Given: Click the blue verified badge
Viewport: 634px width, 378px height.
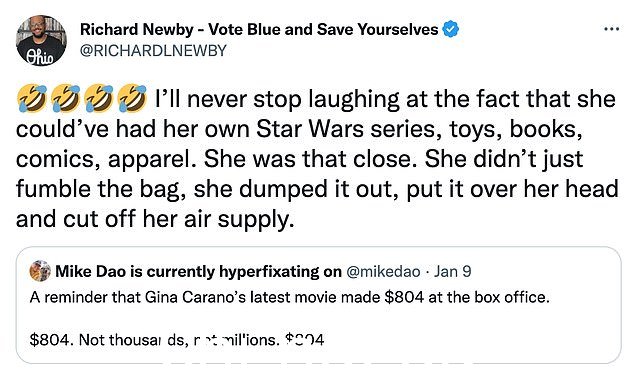Looking at the screenshot, I should pos(450,30).
